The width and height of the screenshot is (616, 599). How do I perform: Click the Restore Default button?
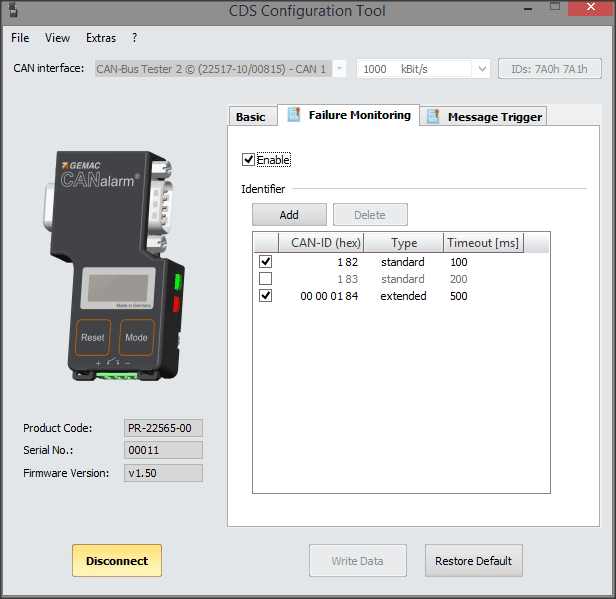tap(473, 561)
